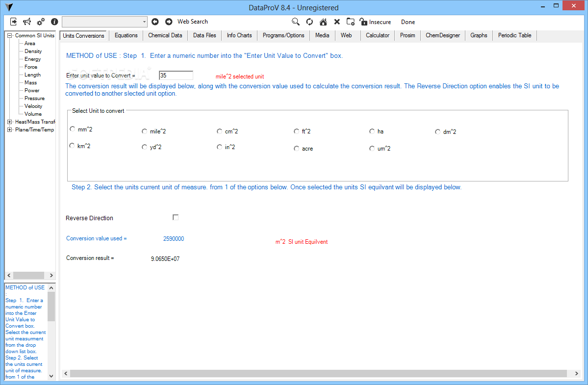Open the Web tab
Viewport: 588px width, 385px height.
pos(346,35)
